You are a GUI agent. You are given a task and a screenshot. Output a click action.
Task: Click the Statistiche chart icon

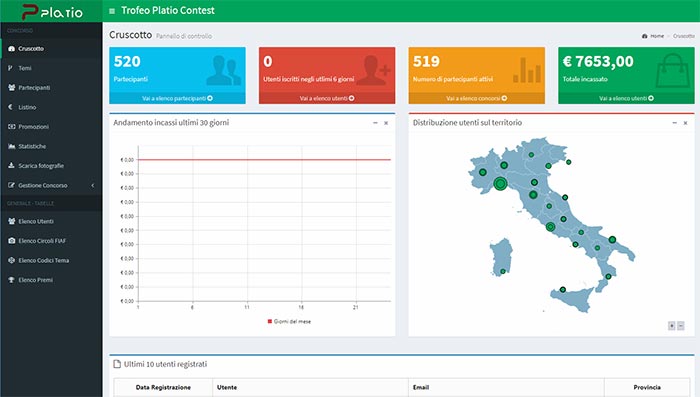[x=12, y=146]
